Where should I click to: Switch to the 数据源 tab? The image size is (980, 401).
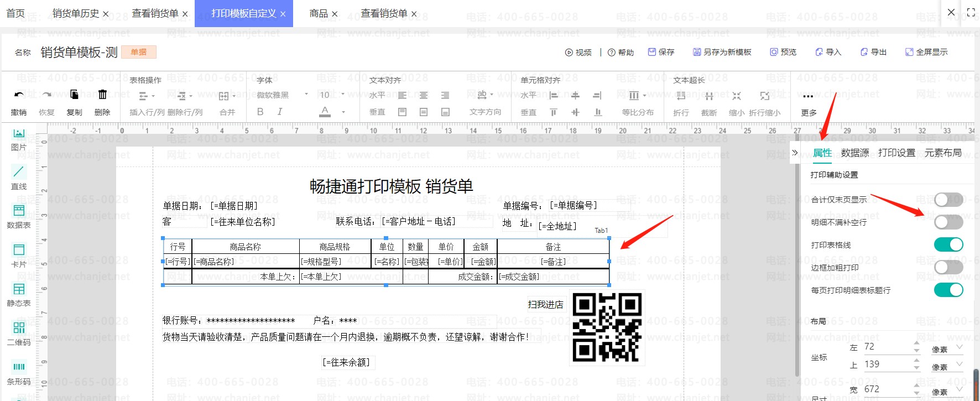click(855, 153)
